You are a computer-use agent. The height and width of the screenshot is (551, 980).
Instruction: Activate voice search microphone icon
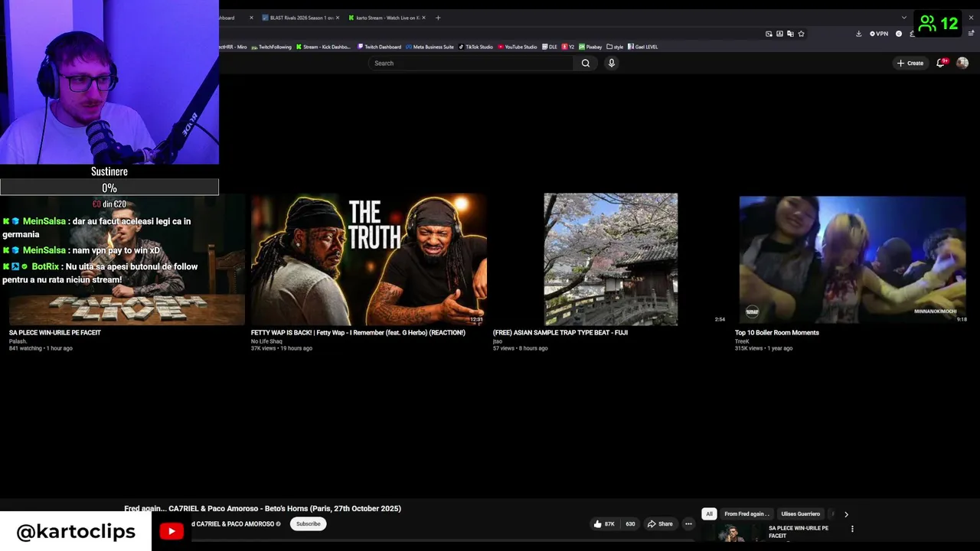(611, 63)
